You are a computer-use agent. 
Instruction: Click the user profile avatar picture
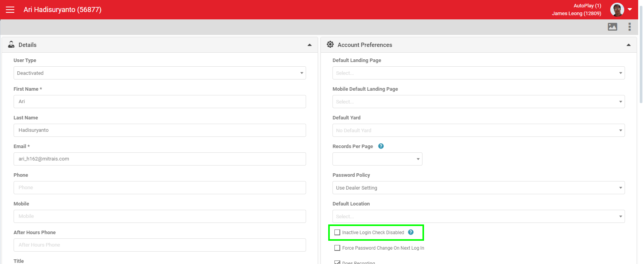(617, 10)
